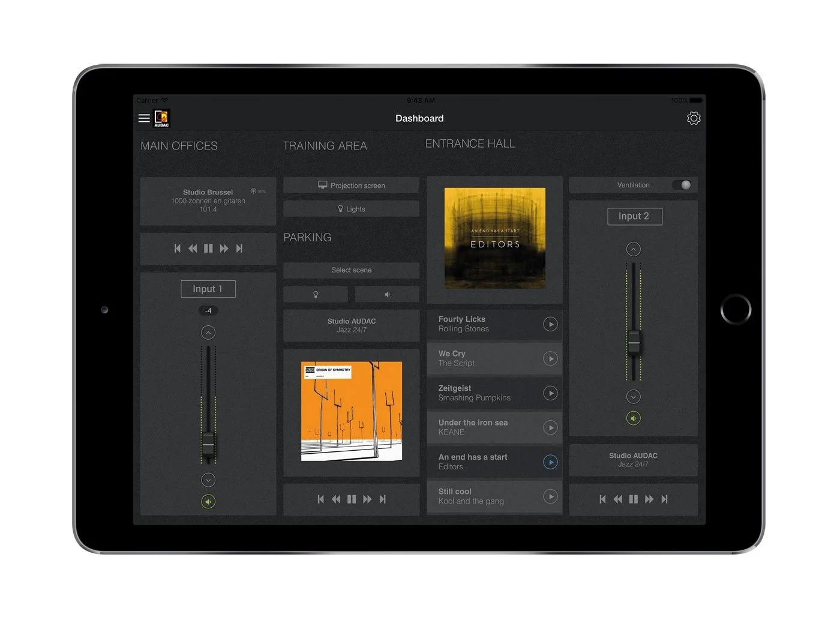This screenshot has width=840, height=632.
Task: Click the Dashboard title
Action: point(419,118)
